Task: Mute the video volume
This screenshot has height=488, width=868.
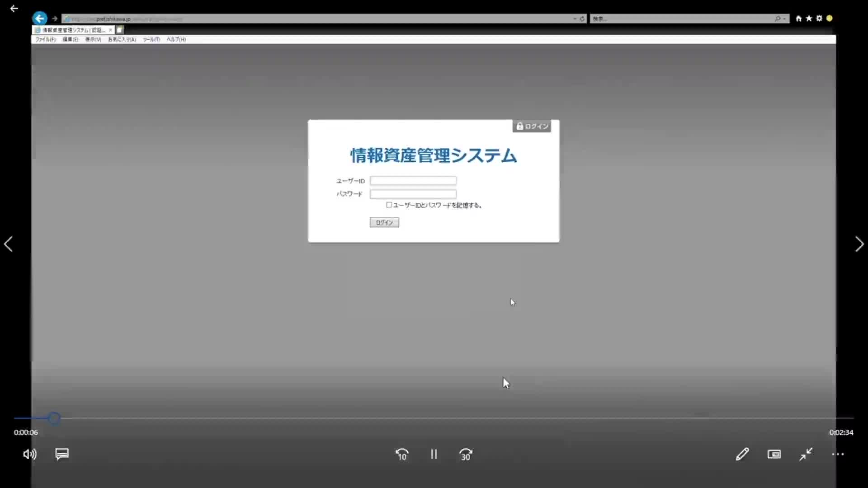Action: click(29, 454)
